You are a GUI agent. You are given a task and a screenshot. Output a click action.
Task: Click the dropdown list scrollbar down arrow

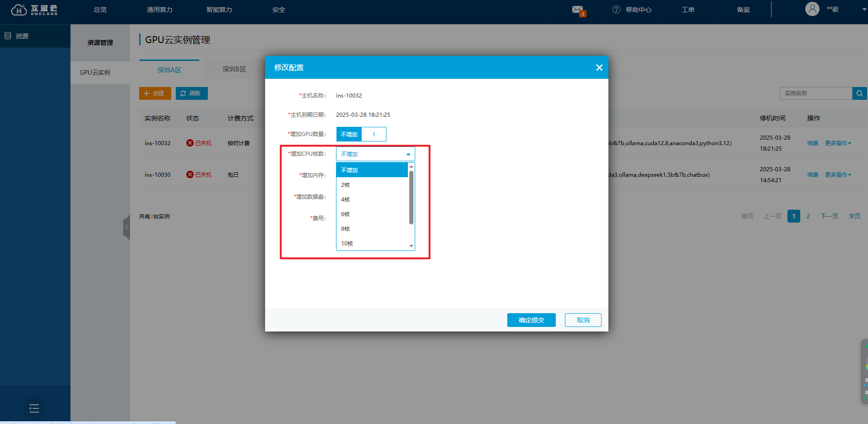point(411,246)
